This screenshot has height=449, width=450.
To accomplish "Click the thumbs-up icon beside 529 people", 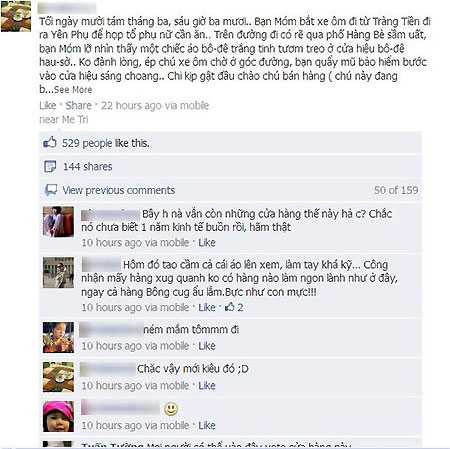I will [x=50, y=143].
